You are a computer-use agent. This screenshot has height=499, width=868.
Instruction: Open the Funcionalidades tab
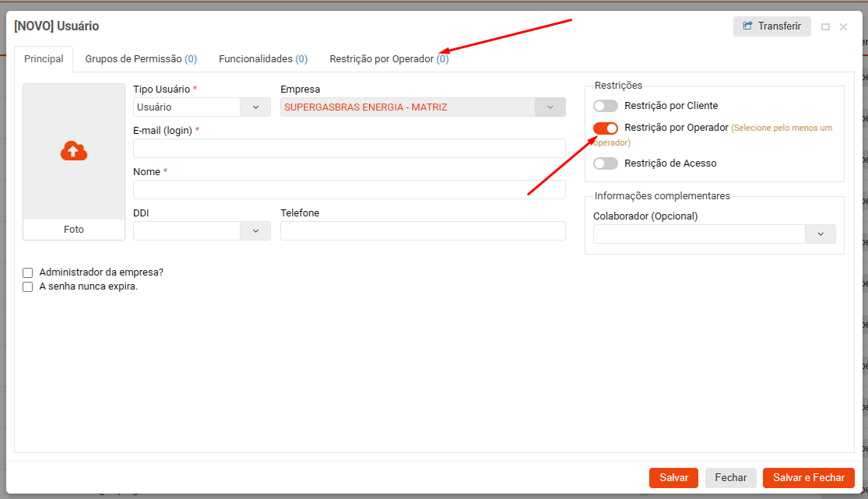tap(263, 59)
